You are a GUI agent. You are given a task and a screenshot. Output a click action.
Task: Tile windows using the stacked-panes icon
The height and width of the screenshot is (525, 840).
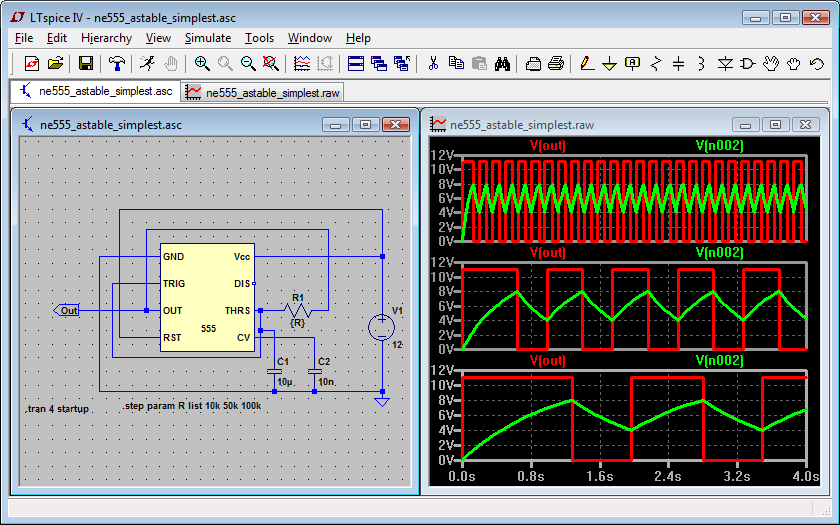coord(356,64)
